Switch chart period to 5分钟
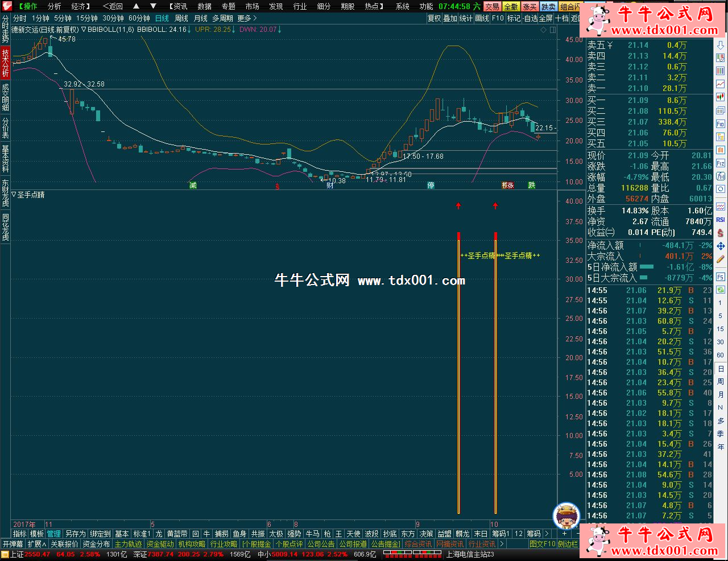 [63, 18]
